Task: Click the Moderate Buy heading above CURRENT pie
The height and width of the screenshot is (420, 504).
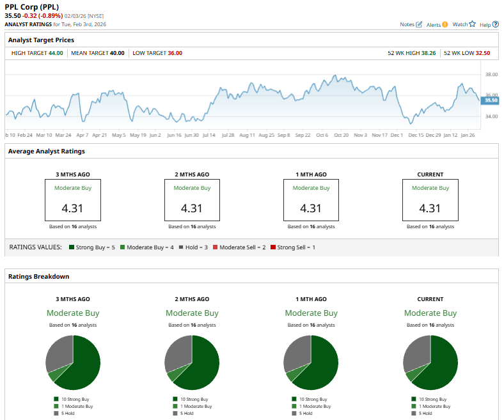Action: click(430, 313)
